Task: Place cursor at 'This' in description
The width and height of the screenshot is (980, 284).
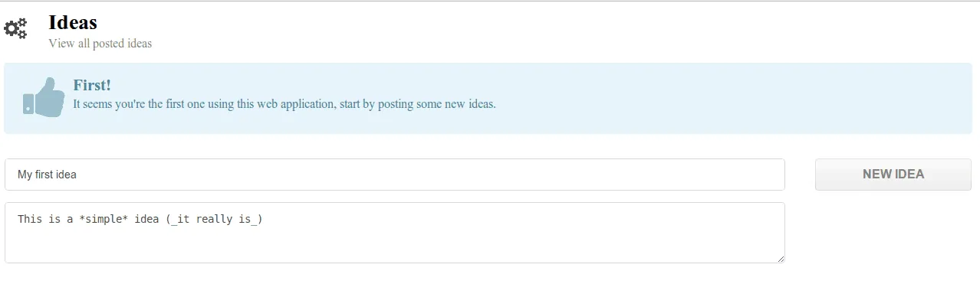Action: (x=30, y=219)
